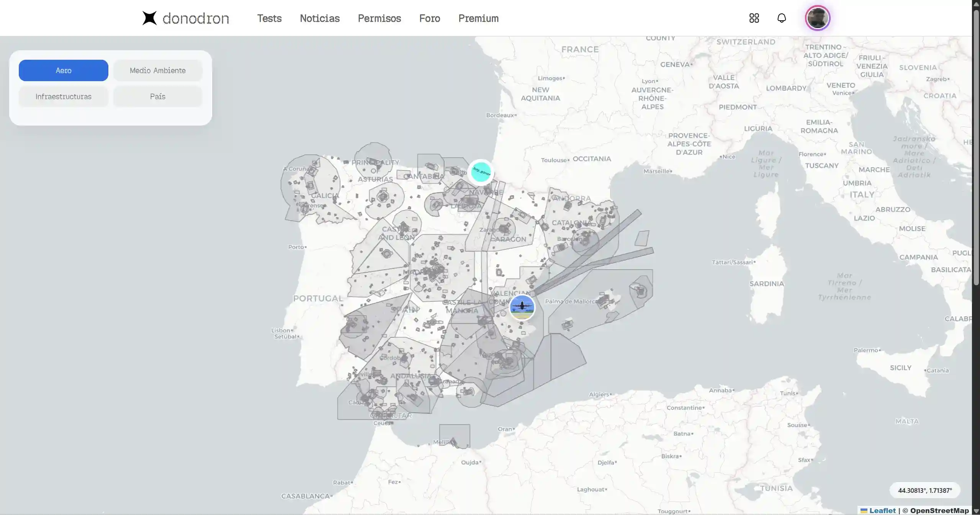Go to the Tests page
Screen dimensions: 980x515
[269, 18]
